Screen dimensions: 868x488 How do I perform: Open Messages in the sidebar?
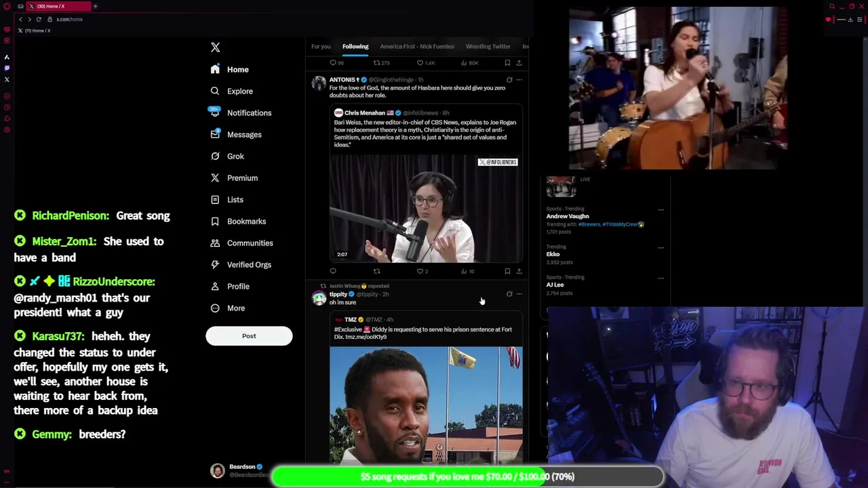(x=235, y=134)
